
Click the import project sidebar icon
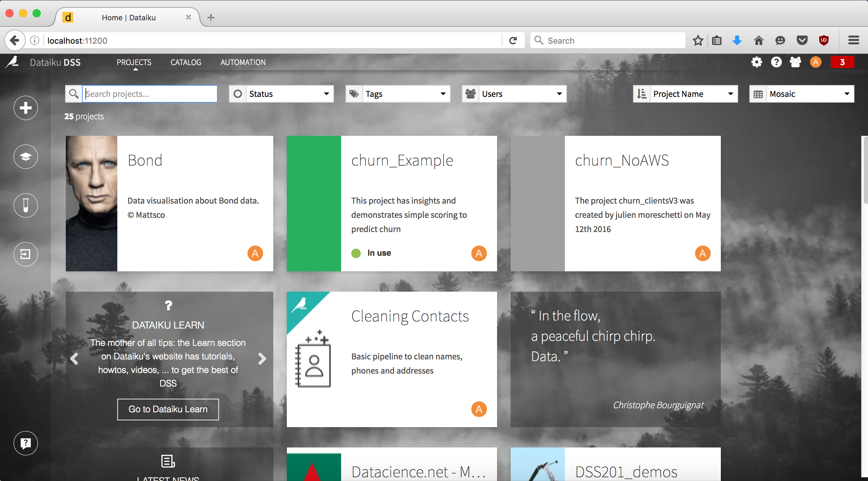(x=26, y=254)
